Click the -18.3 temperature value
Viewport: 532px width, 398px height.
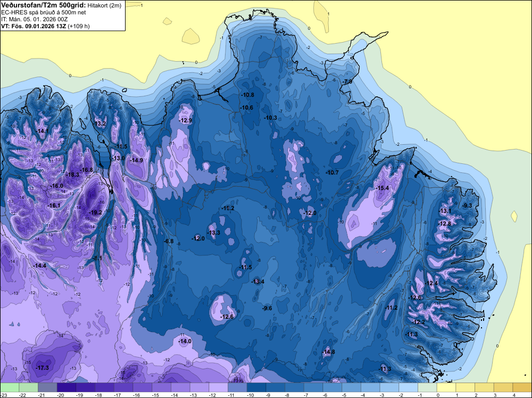(72, 175)
